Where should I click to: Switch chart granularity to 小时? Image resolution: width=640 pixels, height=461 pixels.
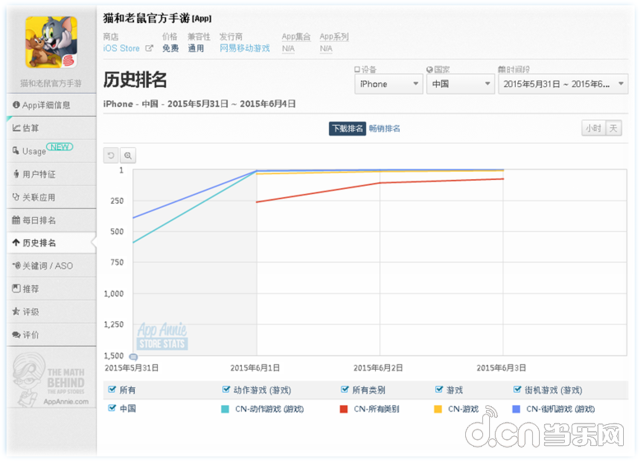point(593,129)
